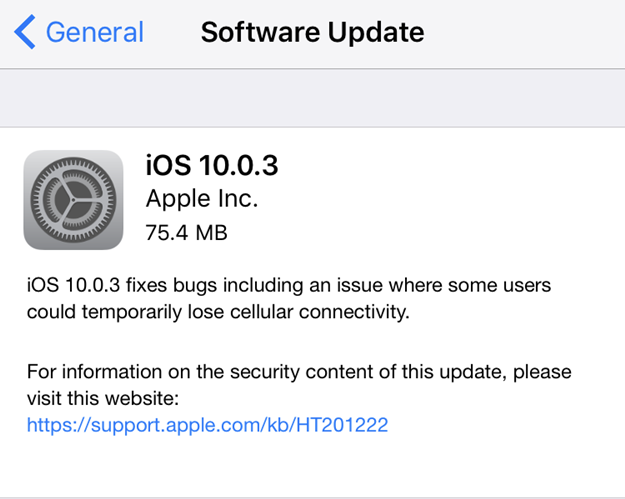Select the iOS 10.0.3 heading
The image size is (625, 499).
[212, 165]
